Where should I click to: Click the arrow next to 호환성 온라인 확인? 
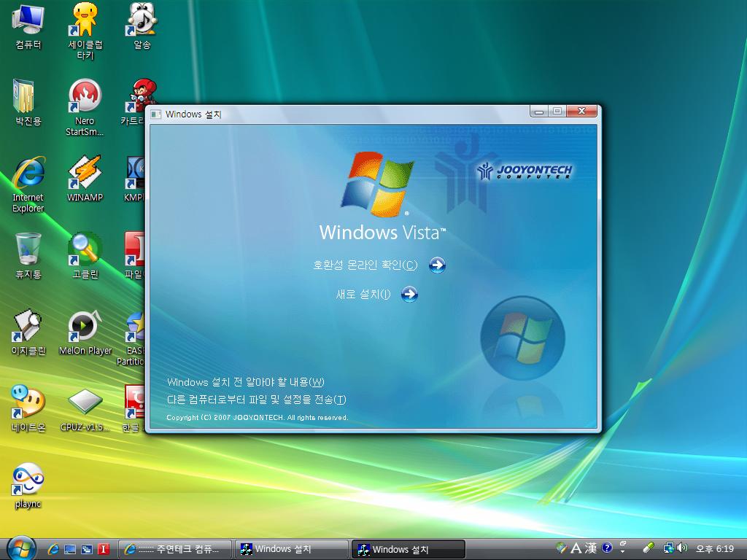pyautogui.click(x=437, y=265)
